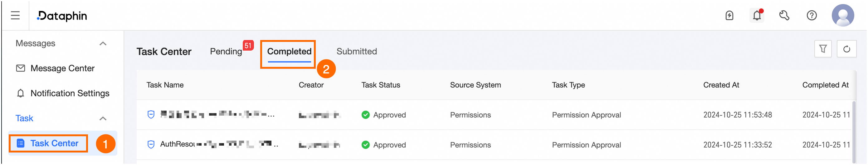
Task: Click the table's vertical scrollbar
Action: 854,132
